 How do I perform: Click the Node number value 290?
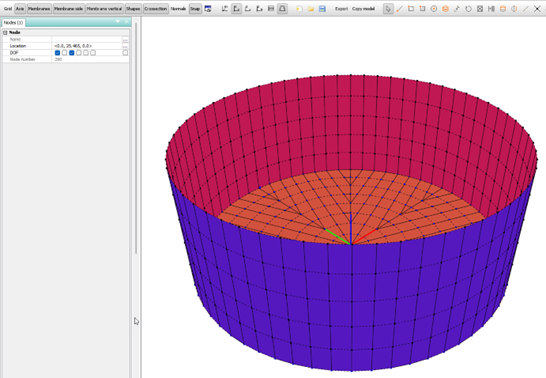[x=58, y=60]
